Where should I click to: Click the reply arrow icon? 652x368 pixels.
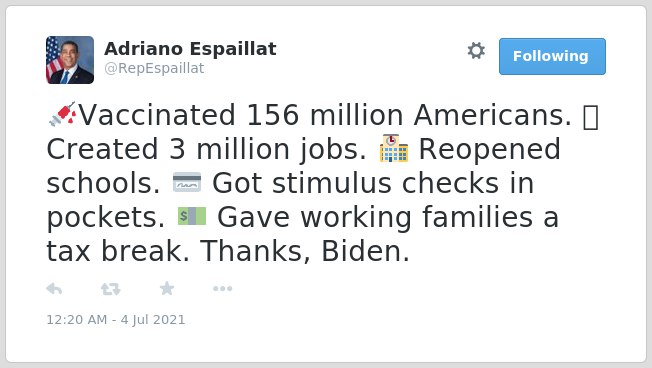[x=54, y=289]
